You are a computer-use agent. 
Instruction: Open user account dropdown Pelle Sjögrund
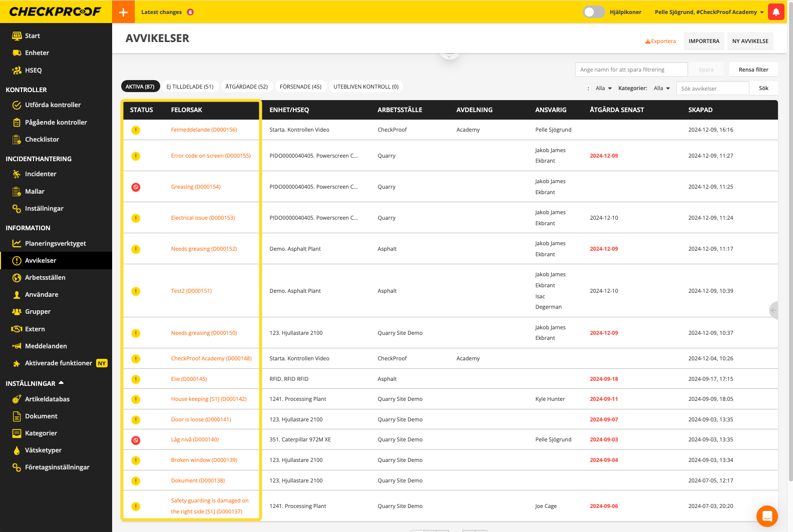click(709, 12)
